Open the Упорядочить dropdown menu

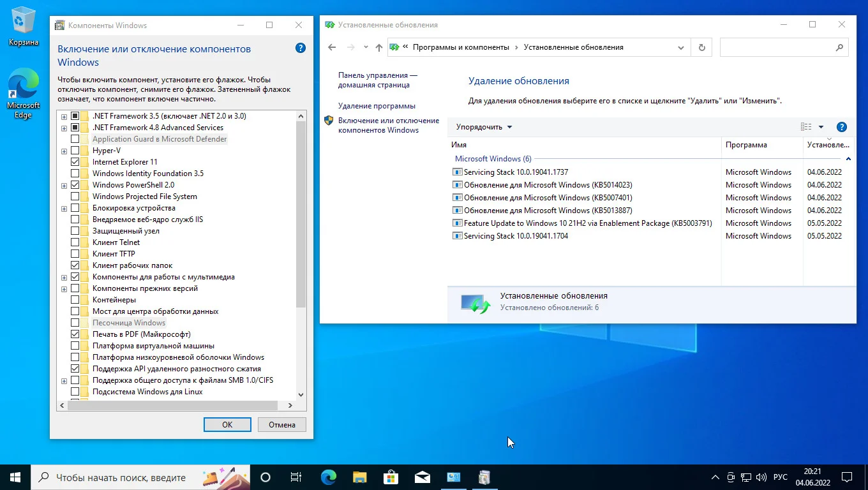point(484,127)
